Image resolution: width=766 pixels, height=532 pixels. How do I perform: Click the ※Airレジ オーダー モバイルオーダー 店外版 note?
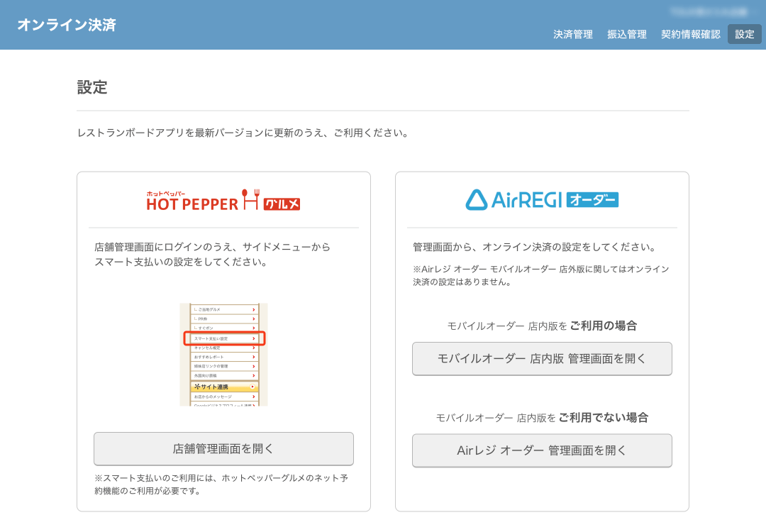click(x=540, y=275)
